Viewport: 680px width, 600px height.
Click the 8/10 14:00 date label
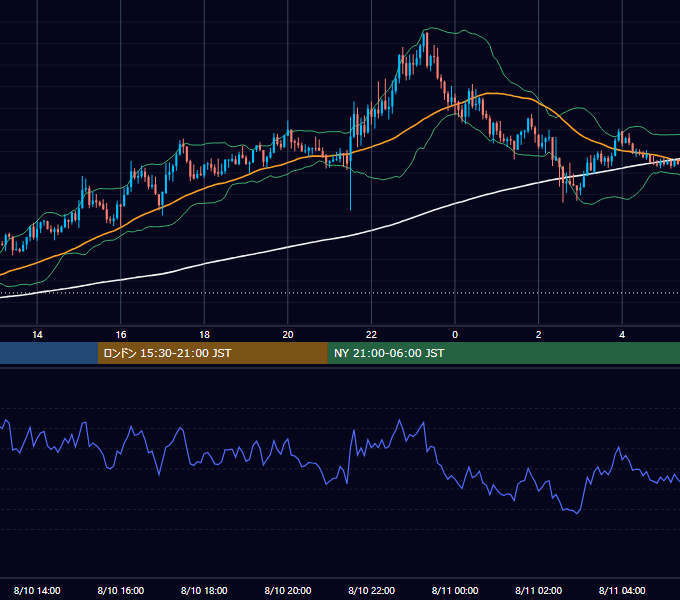[x=37, y=590]
